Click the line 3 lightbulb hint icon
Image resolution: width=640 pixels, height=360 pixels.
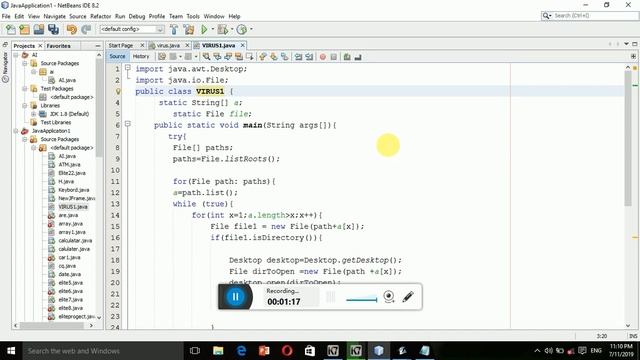pos(118,91)
